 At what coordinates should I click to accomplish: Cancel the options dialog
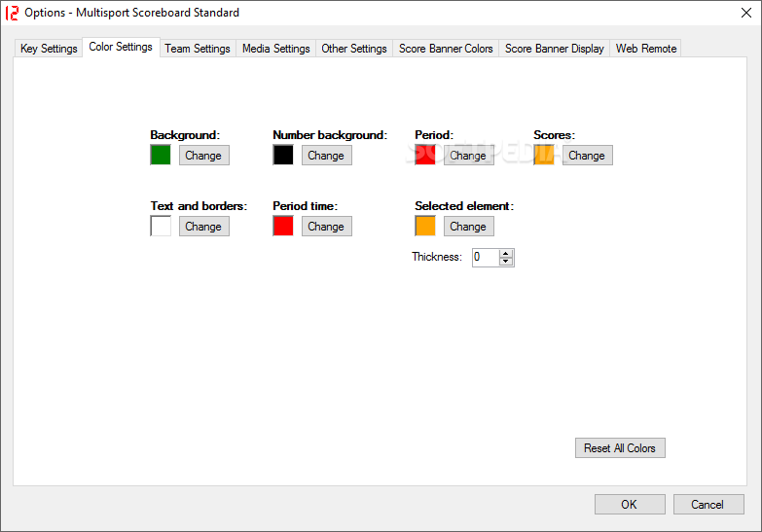pyautogui.click(x=708, y=505)
